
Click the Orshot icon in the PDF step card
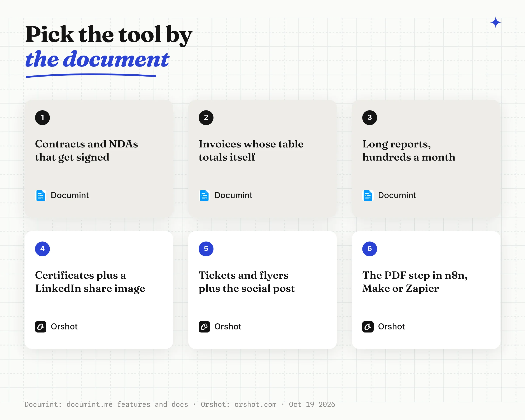click(x=368, y=327)
